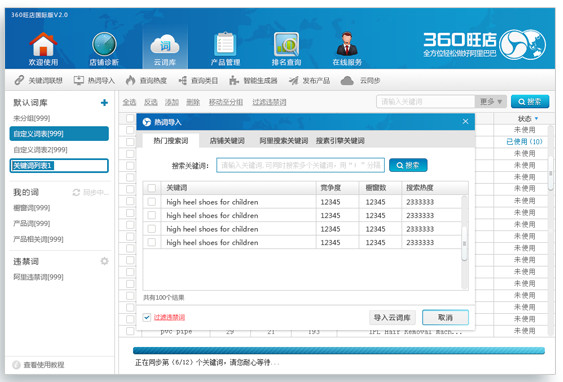
Task: Click the 已使用 (10) status
Action: (x=524, y=142)
